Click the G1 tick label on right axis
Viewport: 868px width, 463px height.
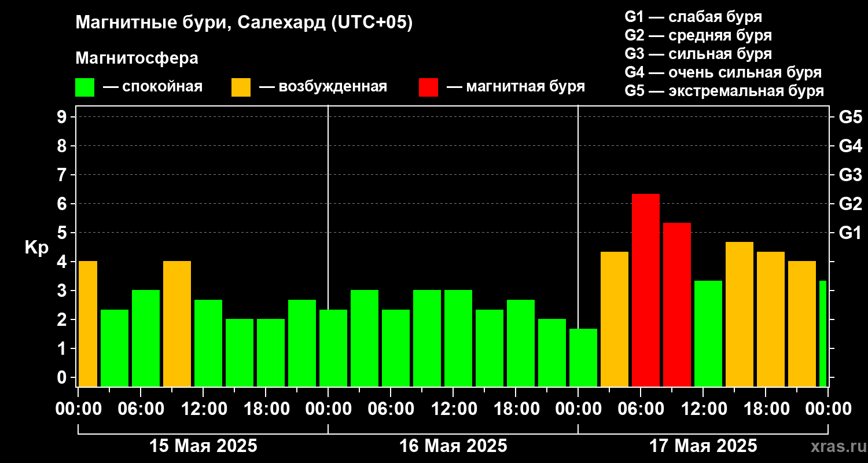click(850, 233)
